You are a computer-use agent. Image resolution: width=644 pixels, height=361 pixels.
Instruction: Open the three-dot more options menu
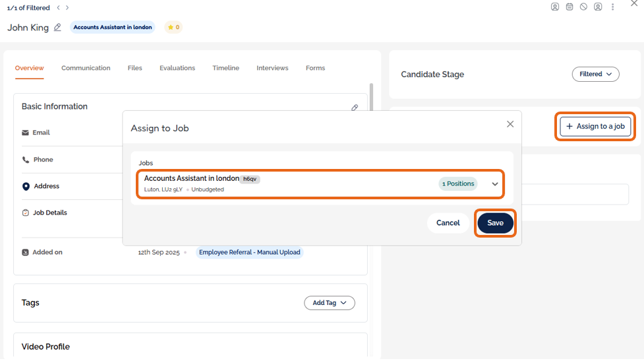point(613,7)
